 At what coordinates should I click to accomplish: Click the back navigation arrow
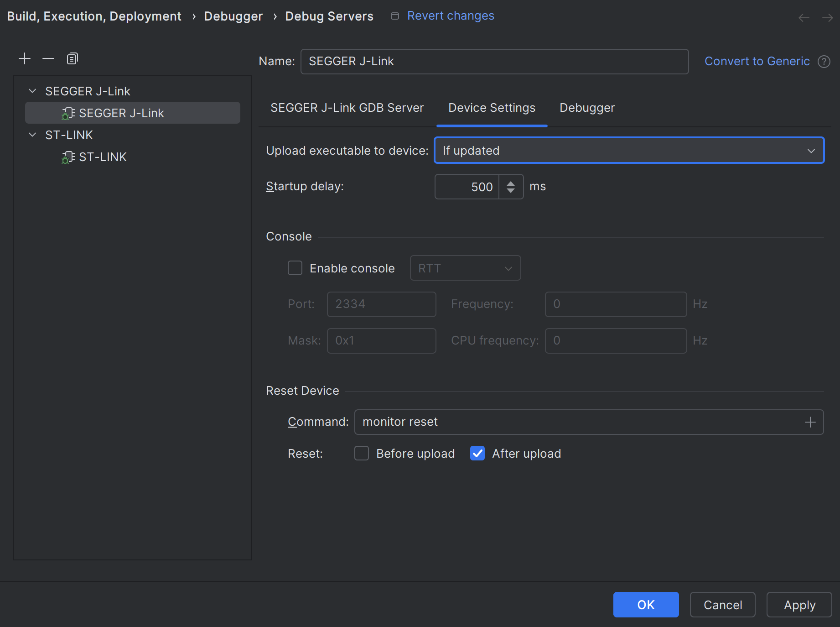pos(804,18)
